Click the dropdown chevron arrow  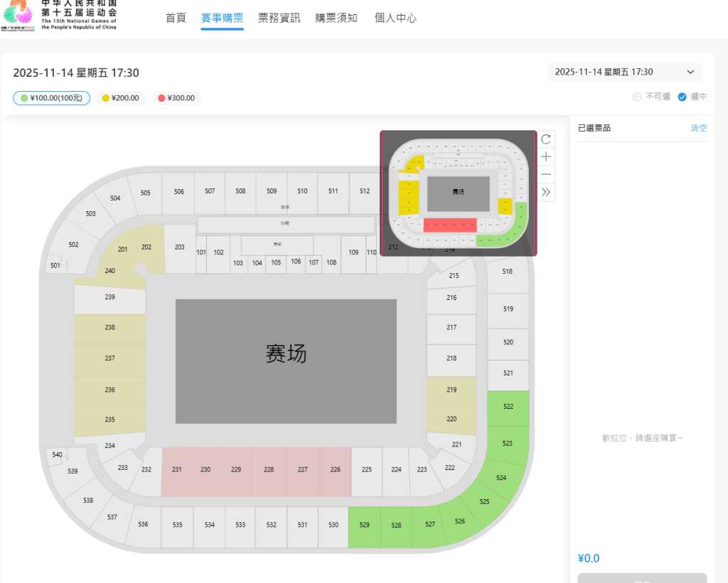pyautogui.click(x=690, y=72)
